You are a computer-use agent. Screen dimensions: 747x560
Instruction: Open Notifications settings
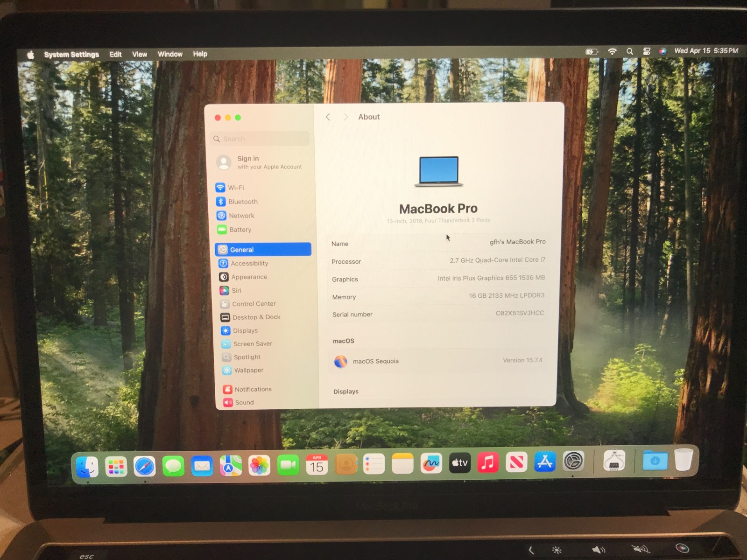(x=247, y=389)
